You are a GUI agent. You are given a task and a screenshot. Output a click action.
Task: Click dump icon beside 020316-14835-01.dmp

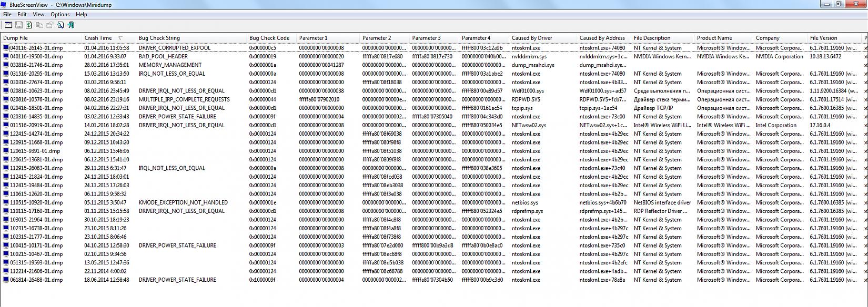point(6,116)
